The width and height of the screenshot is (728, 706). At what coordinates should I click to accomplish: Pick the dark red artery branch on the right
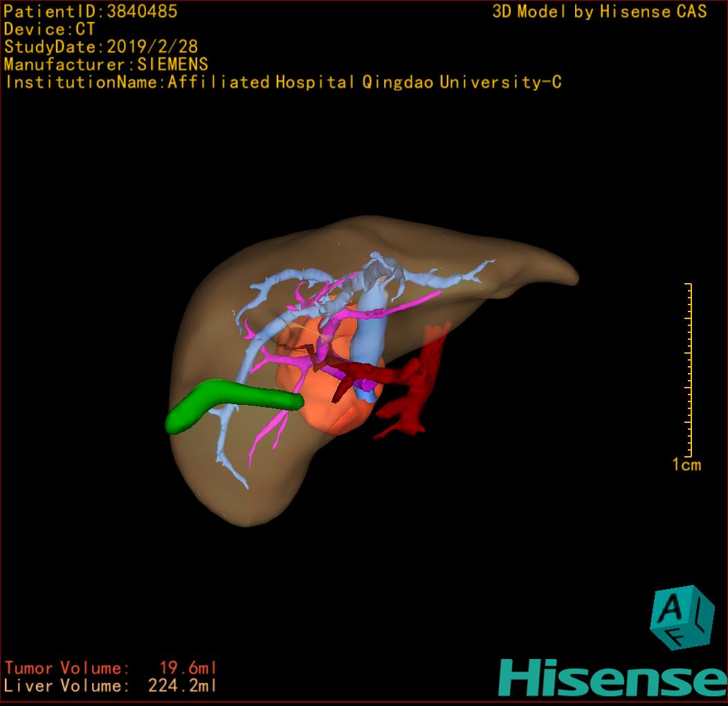pyautogui.click(x=412, y=395)
